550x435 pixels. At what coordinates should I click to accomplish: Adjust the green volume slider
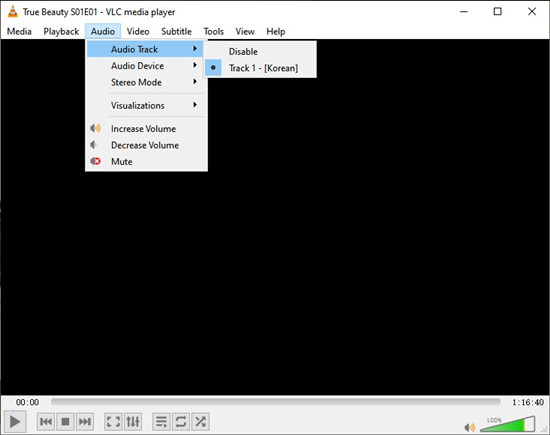507,424
